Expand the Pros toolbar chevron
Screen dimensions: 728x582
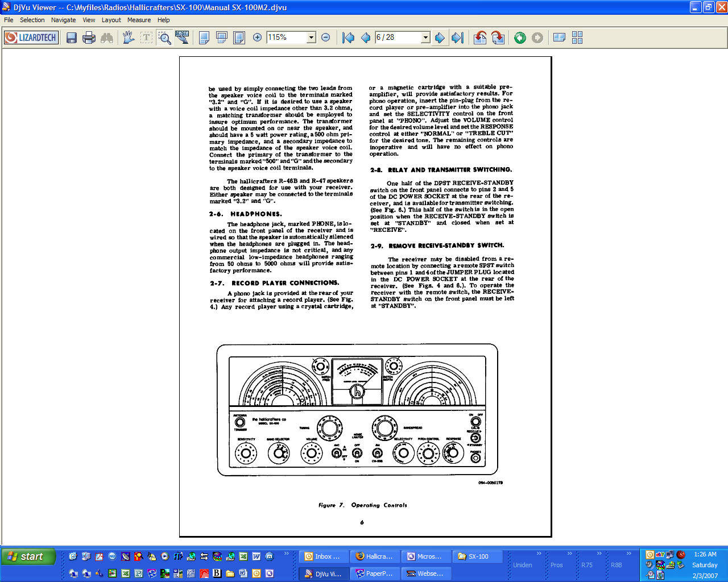pyautogui.click(x=569, y=553)
